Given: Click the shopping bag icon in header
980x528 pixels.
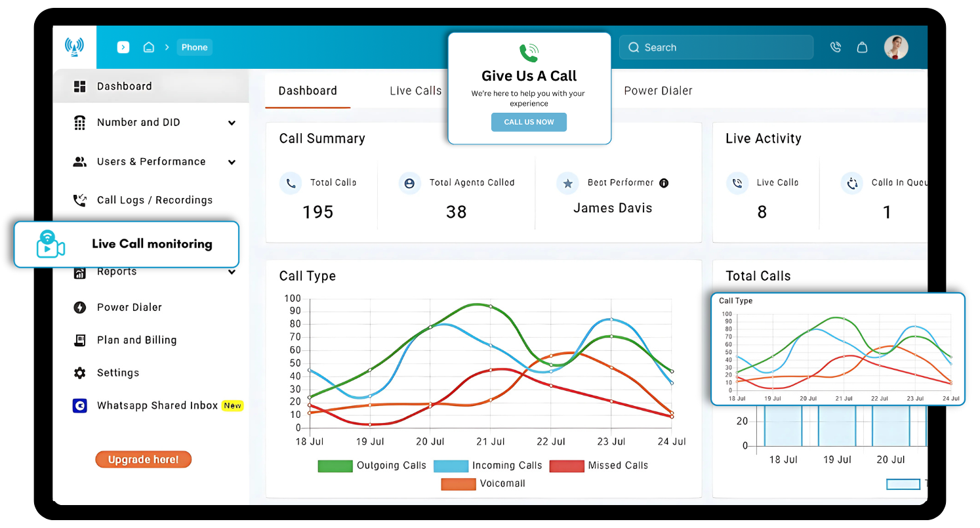Looking at the screenshot, I should [863, 47].
